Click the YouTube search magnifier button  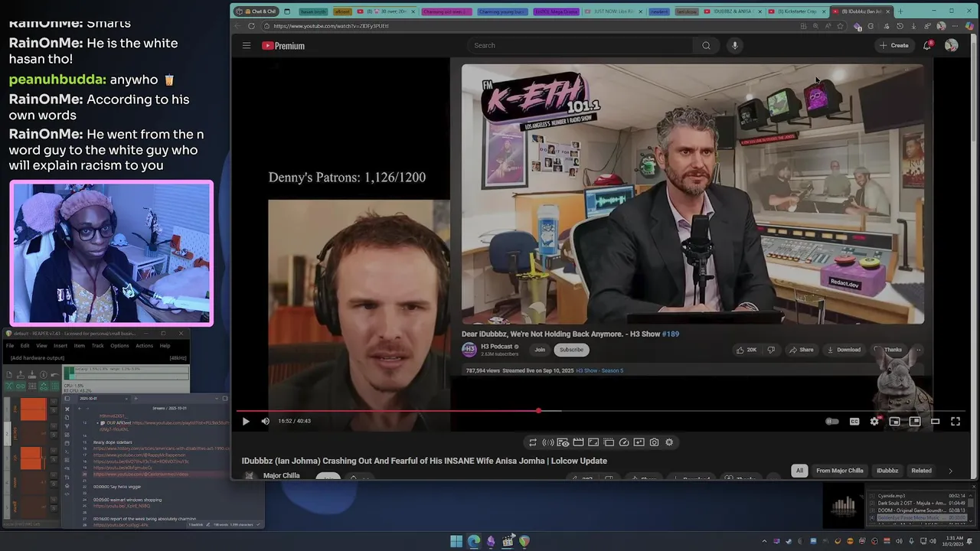tap(706, 45)
